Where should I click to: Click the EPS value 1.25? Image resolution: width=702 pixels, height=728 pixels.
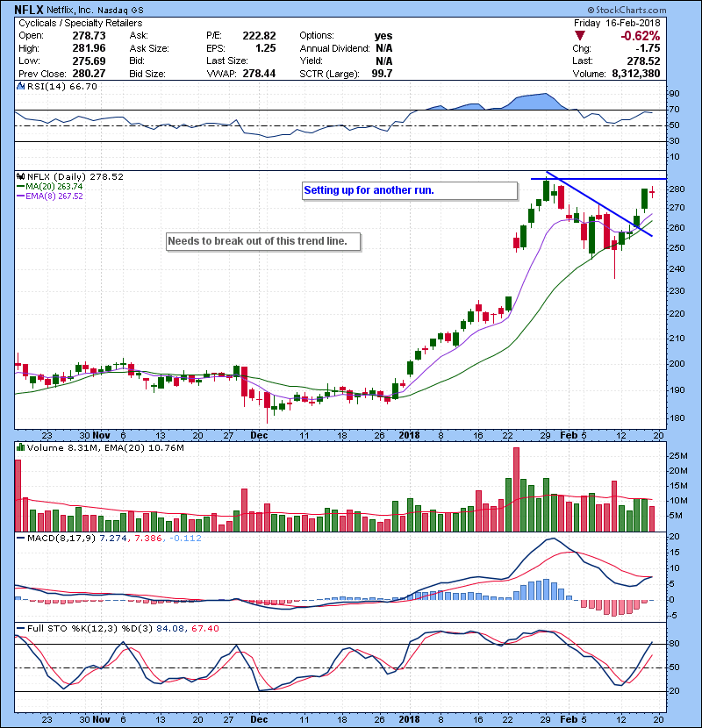[x=266, y=48]
